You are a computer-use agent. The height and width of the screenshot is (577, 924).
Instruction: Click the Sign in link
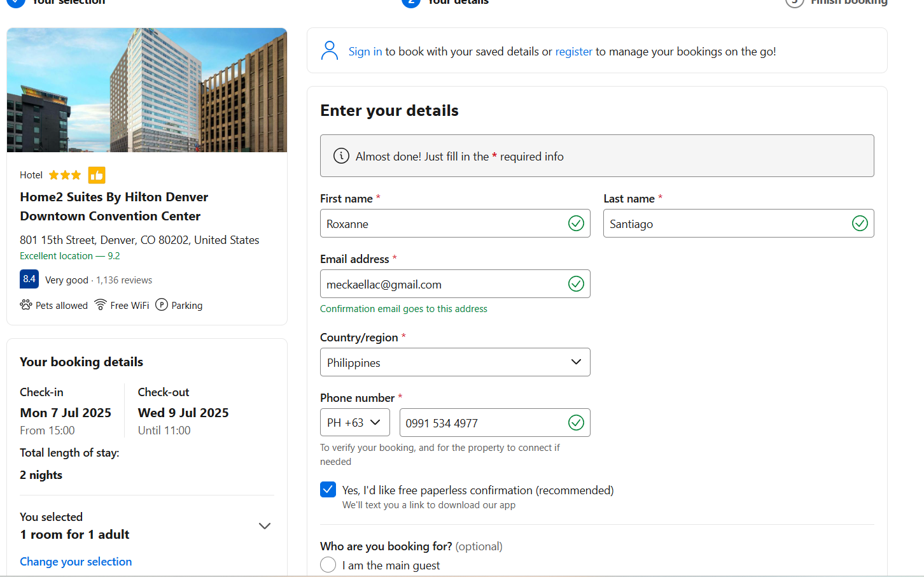(x=365, y=52)
